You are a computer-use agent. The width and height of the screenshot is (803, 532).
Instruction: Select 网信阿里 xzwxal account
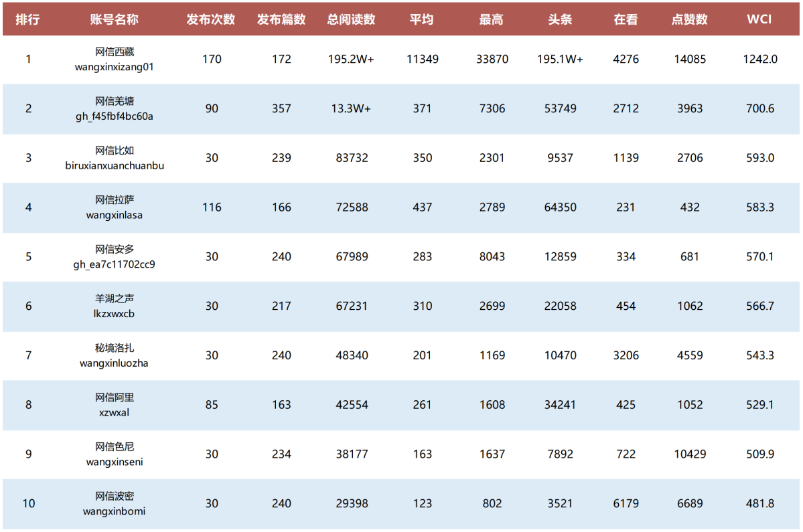point(115,405)
